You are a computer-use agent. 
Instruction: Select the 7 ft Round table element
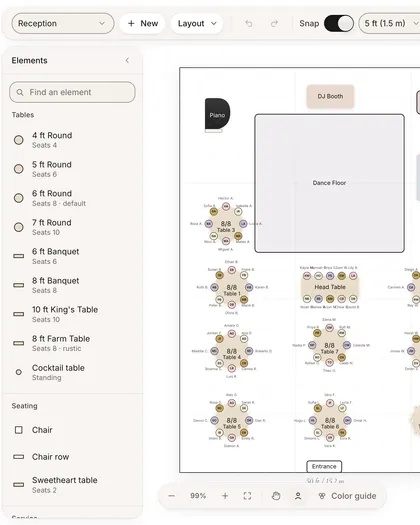click(72, 227)
